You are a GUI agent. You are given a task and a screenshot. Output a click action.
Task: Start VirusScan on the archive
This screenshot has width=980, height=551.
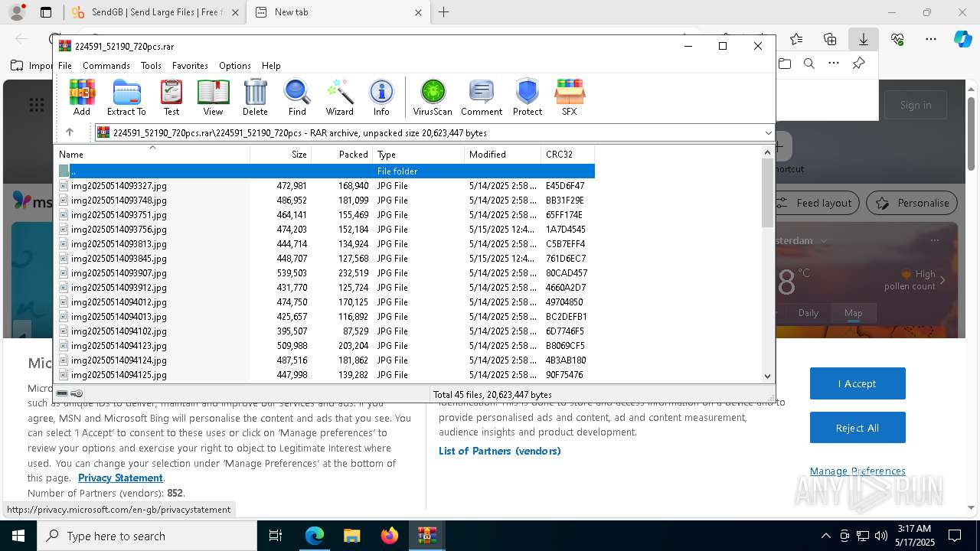pos(433,97)
